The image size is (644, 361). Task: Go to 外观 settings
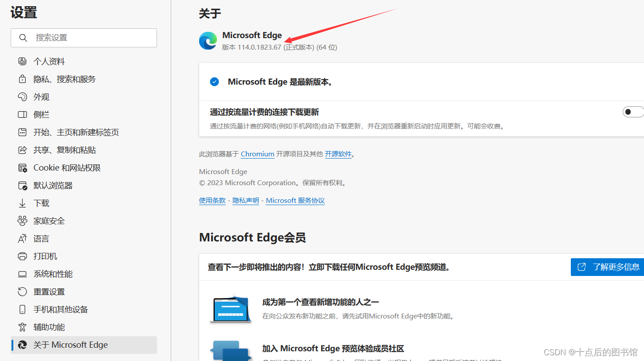[84, 97]
